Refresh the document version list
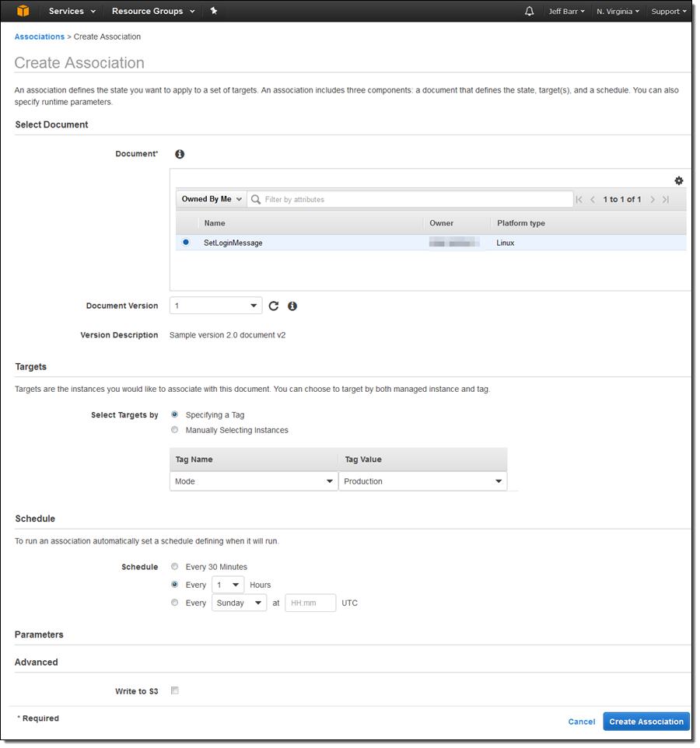Screen dimensions: 700x748 pos(274,306)
